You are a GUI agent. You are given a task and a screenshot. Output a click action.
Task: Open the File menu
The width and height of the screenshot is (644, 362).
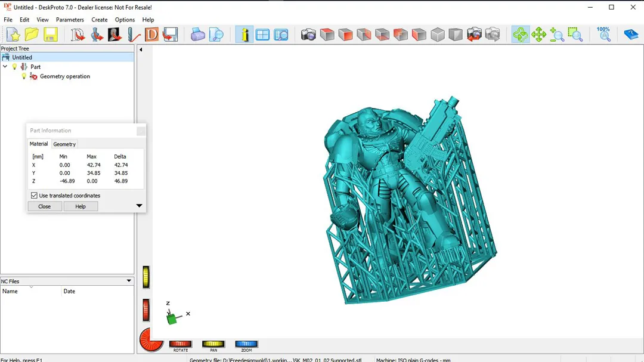point(8,20)
